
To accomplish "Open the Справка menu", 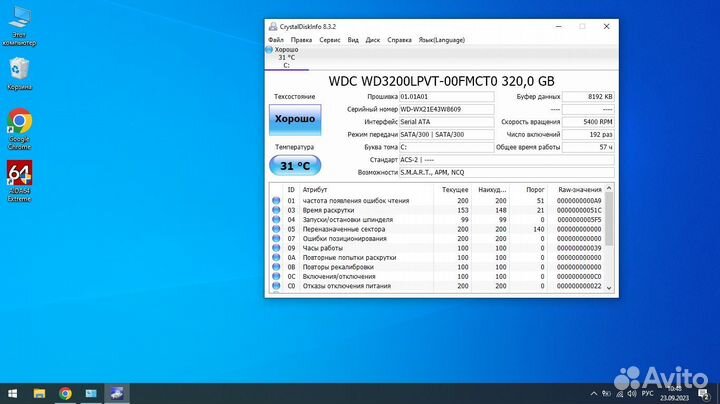I will coord(399,40).
